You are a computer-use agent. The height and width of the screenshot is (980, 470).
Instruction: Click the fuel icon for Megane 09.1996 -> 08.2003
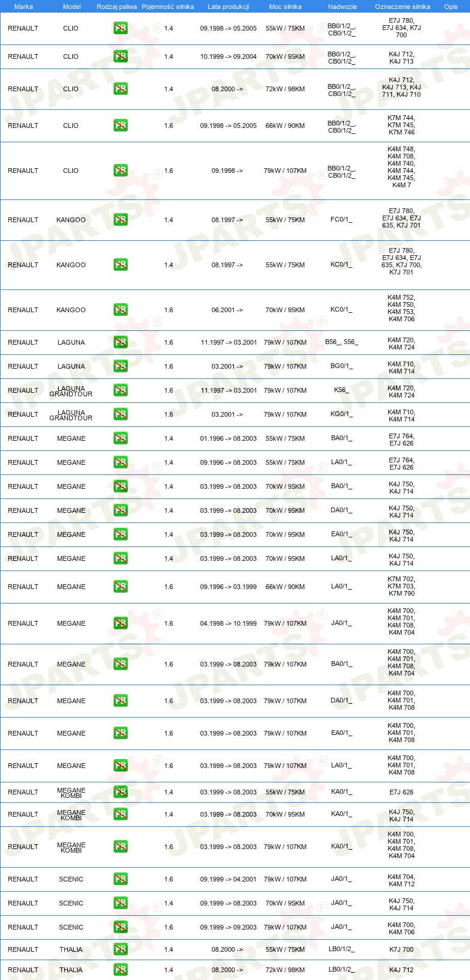tap(121, 462)
